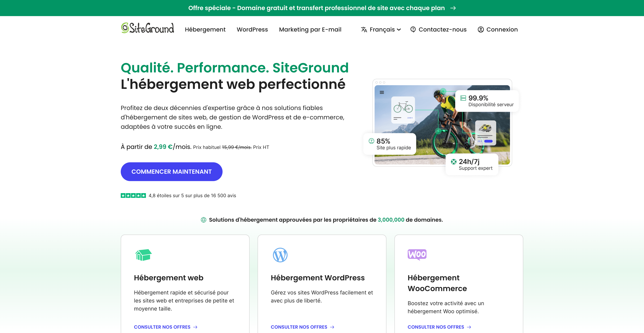Click the 'Qualité. Performance. SiteGround' headline
The width and height of the screenshot is (644, 333).
(234, 68)
